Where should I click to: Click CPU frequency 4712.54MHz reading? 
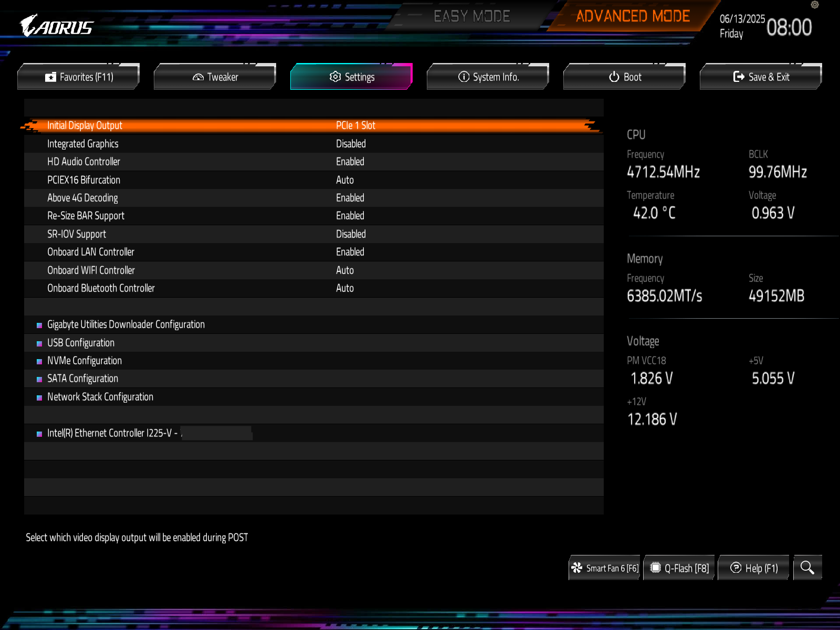pyautogui.click(x=663, y=172)
